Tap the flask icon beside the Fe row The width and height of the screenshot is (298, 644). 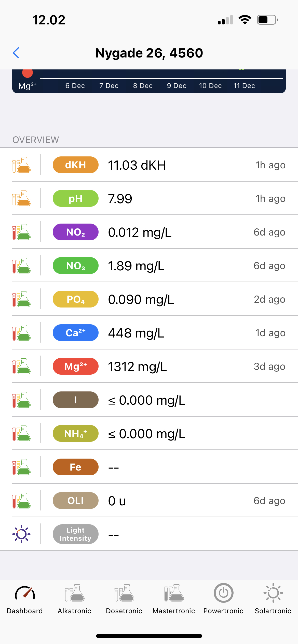[x=21, y=467]
